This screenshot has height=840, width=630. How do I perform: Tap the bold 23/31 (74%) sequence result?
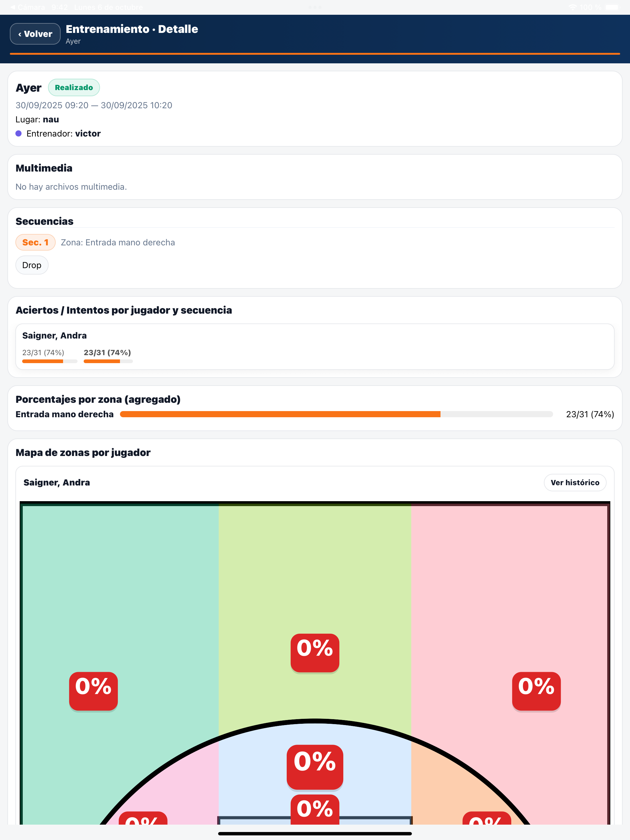pos(107,352)
